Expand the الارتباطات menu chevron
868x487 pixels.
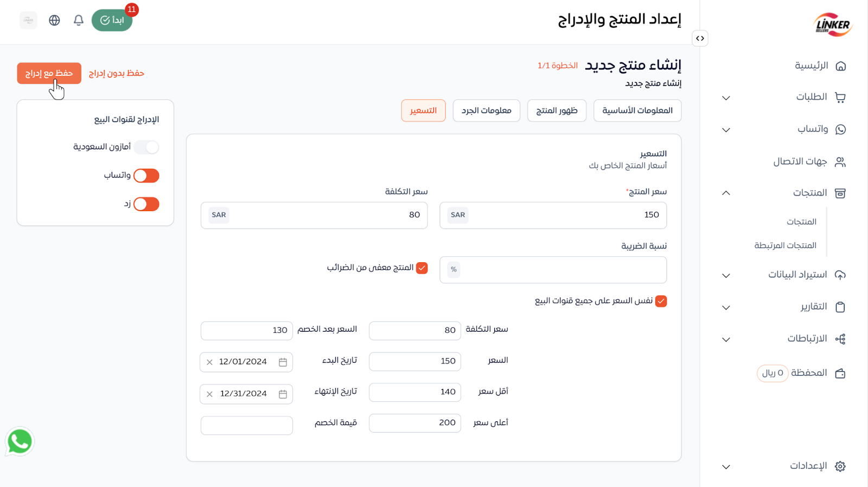point(726,340)
